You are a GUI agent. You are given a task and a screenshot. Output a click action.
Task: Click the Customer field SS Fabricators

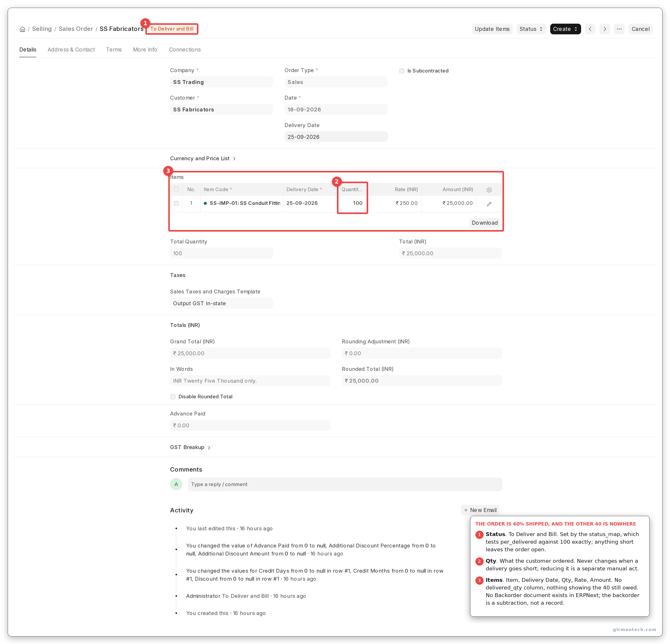tap(221, 109)
